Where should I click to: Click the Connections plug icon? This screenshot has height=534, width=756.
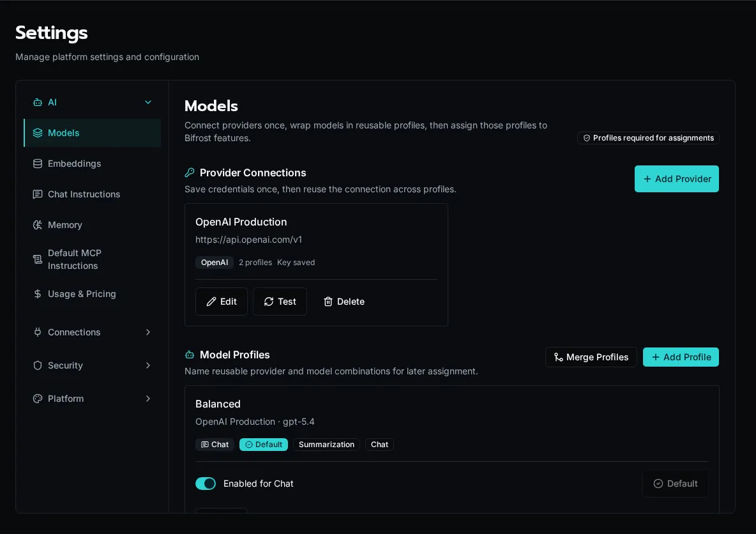pyautogui.click(x=37, y=332)
